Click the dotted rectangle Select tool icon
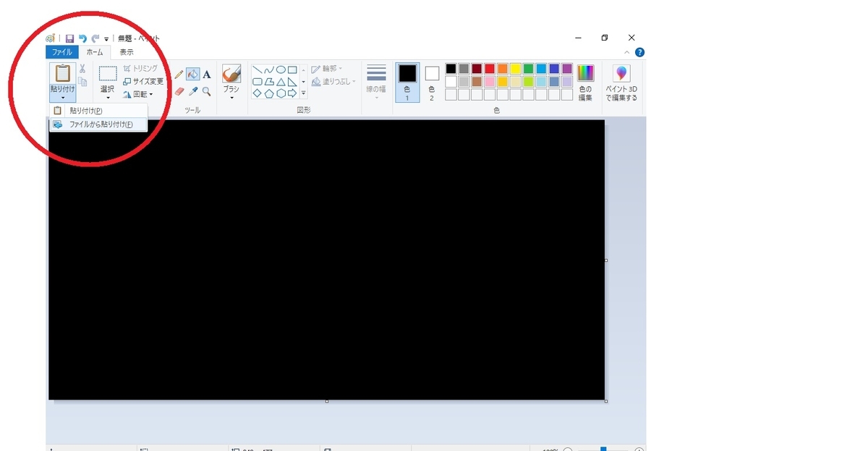 click(x=108, y=73)
